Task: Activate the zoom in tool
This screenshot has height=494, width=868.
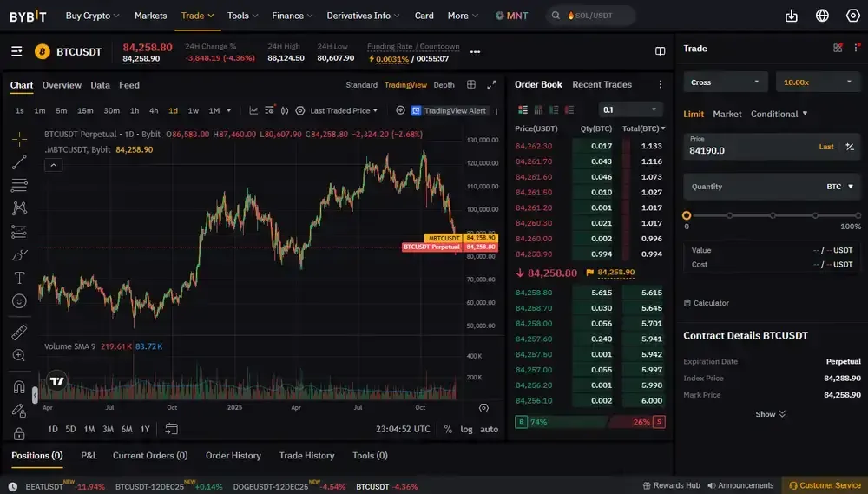Action: 19,356
